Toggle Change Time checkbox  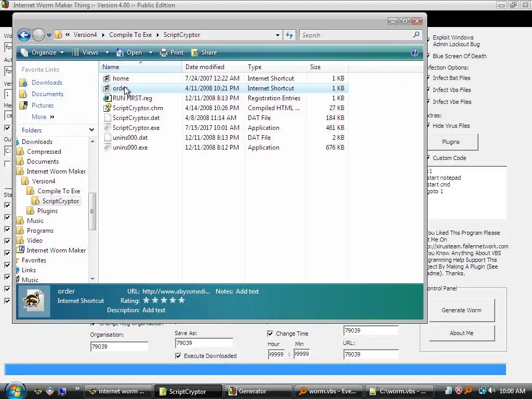tap(270, 334)
